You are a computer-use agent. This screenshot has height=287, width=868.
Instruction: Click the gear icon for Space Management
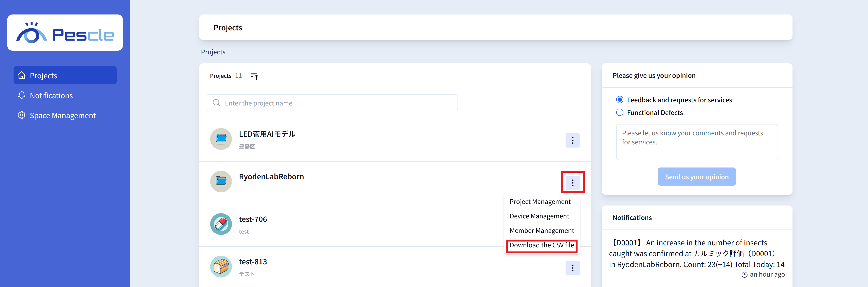coord(21,115)
